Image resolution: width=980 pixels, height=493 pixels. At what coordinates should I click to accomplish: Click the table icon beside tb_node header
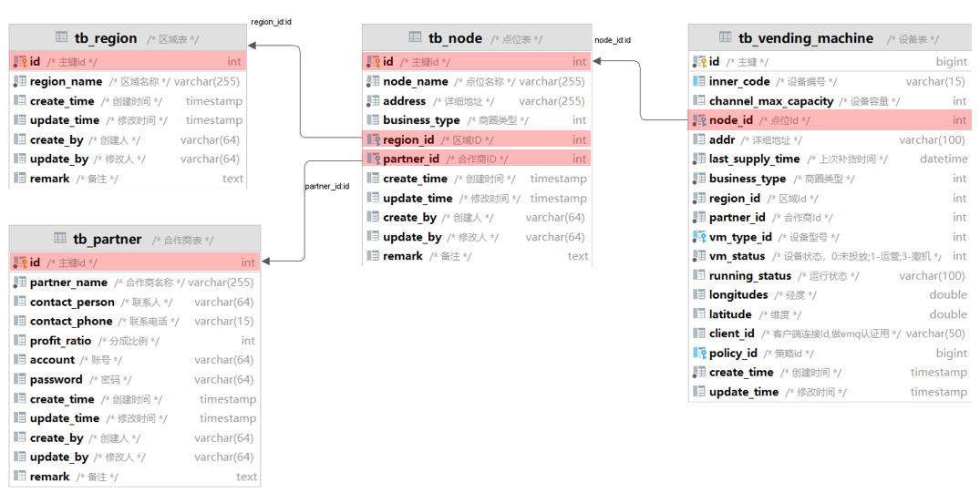click(x=415, y=37)
